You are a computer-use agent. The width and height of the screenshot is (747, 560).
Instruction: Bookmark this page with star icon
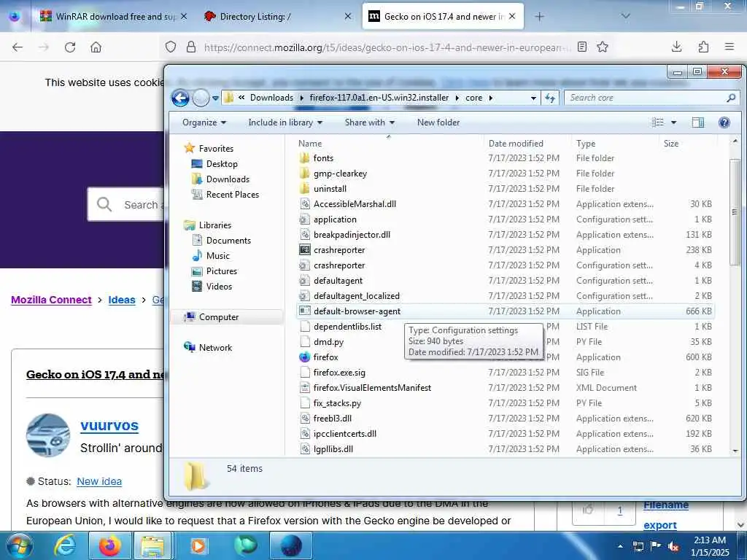tap(603, 47)
